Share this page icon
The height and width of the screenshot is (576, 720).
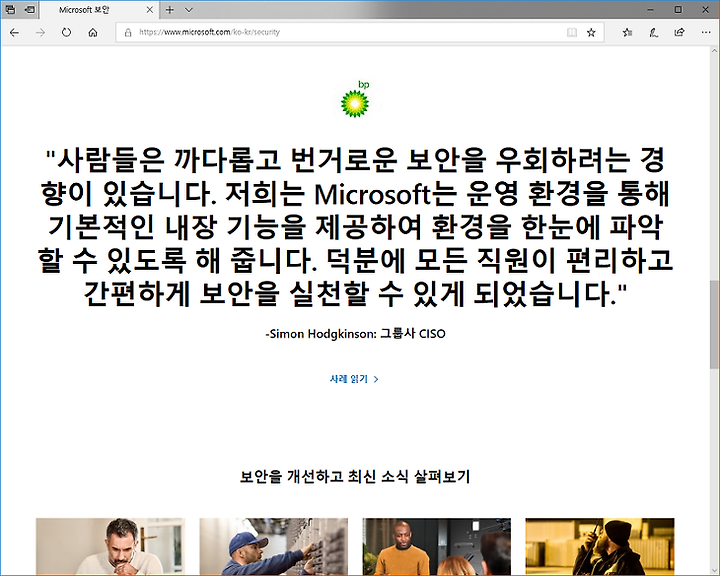tap(680, 32)
